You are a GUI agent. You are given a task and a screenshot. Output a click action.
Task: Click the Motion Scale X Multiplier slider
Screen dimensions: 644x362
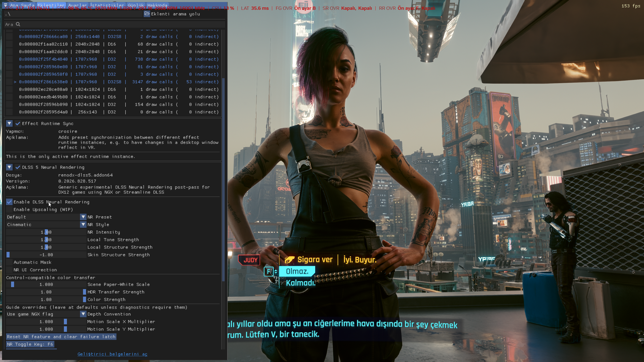click(x=46, y=322)
